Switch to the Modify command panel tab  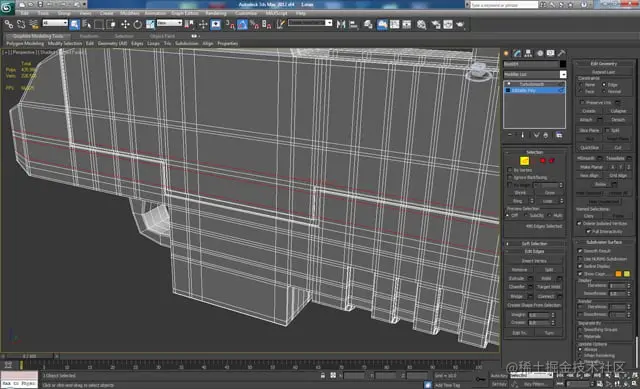[x=518, y=53]
